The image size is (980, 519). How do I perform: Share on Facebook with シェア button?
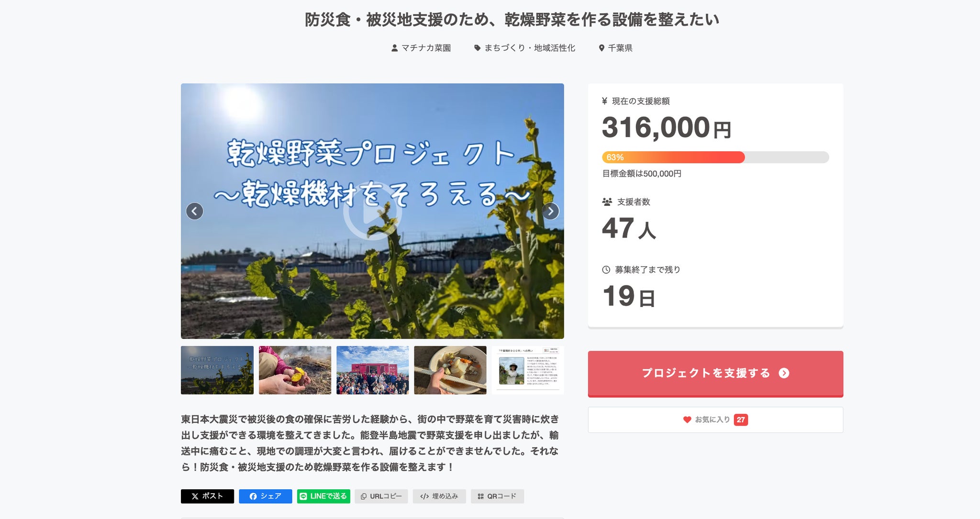[266, 496]
